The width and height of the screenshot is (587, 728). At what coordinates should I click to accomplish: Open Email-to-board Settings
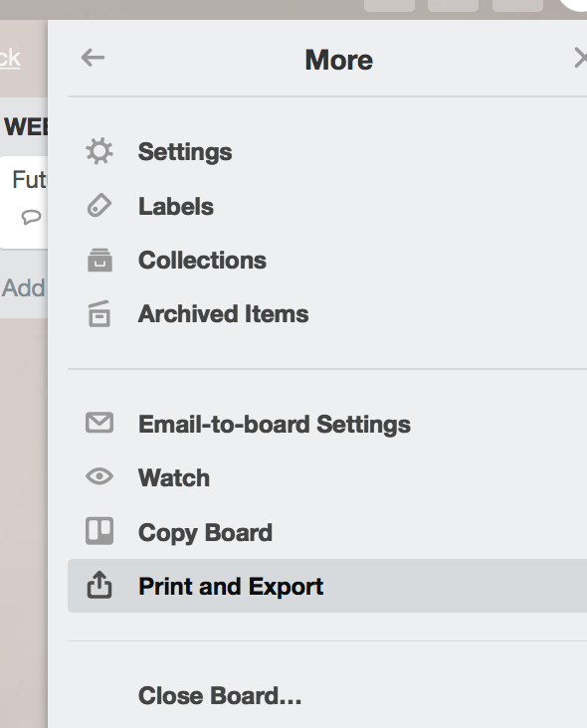click(327, 424)
